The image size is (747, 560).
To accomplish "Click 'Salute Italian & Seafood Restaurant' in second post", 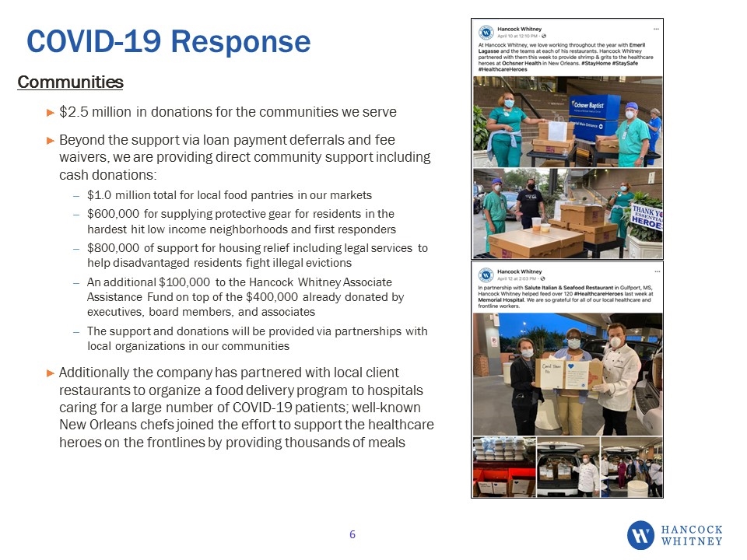I will [569, 288].
